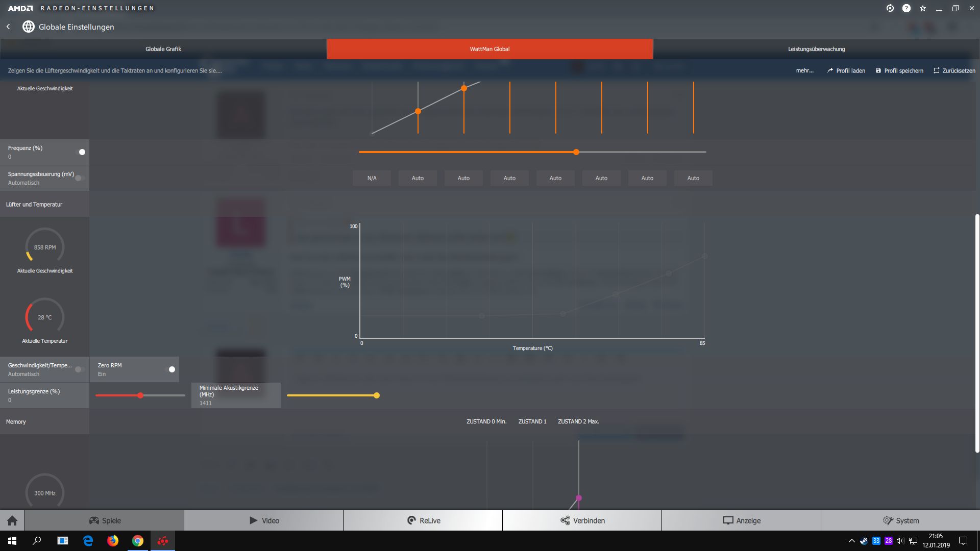Image resolution: width=980 pixels, height=551 pixels.
Task: Click the Minimale Akustikgrenze yellow slider handle
Action: click(377, 395)
